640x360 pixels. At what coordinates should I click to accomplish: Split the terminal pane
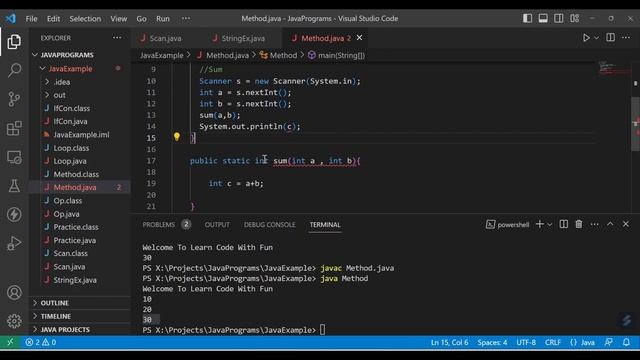564,224
